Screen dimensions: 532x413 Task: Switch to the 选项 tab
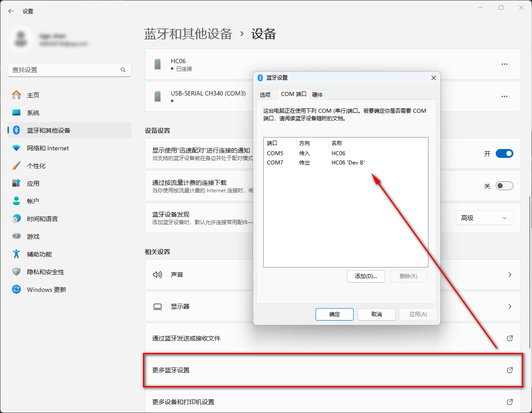(265, 95)
